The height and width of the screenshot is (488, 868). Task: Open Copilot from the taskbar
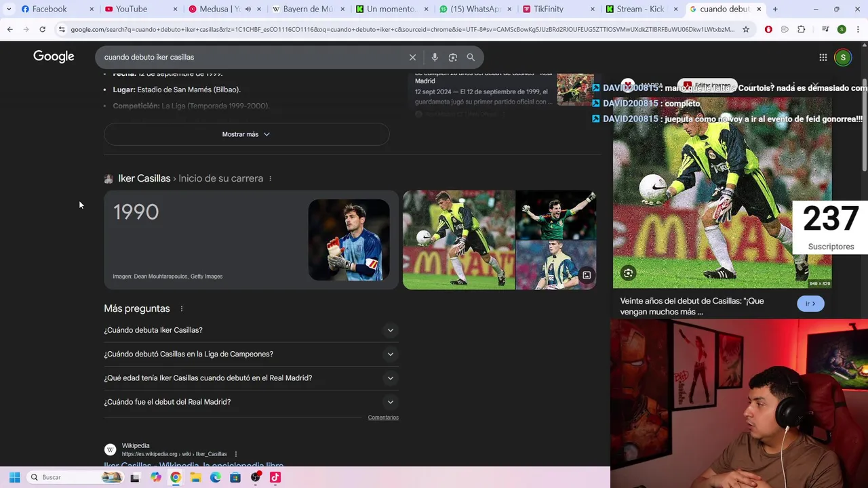(x=156, y=477)
